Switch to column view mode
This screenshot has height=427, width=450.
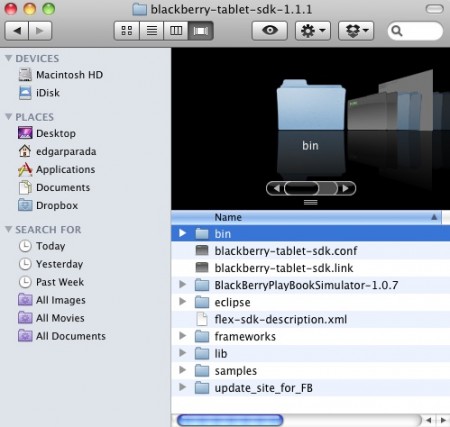pos(176,31)
